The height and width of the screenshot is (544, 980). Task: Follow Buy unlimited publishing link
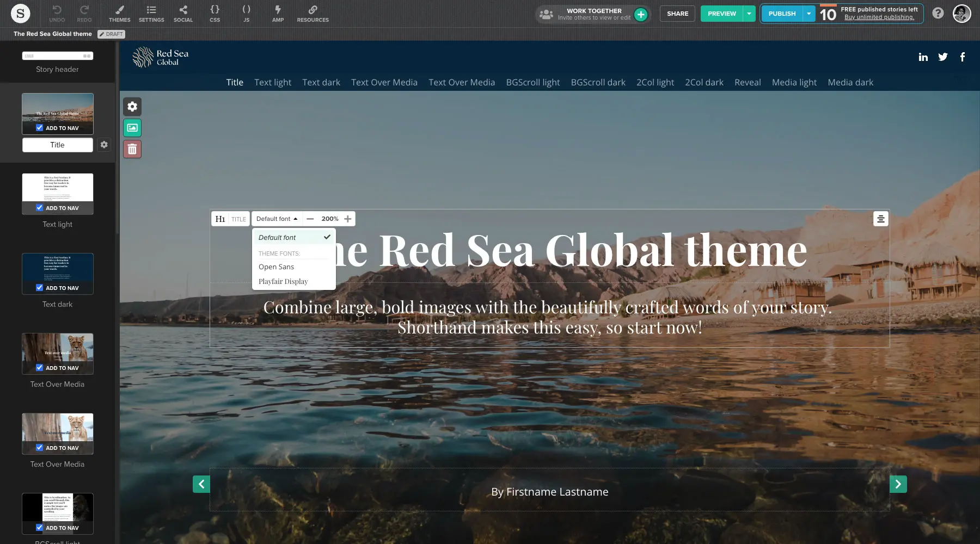(879, 17)
